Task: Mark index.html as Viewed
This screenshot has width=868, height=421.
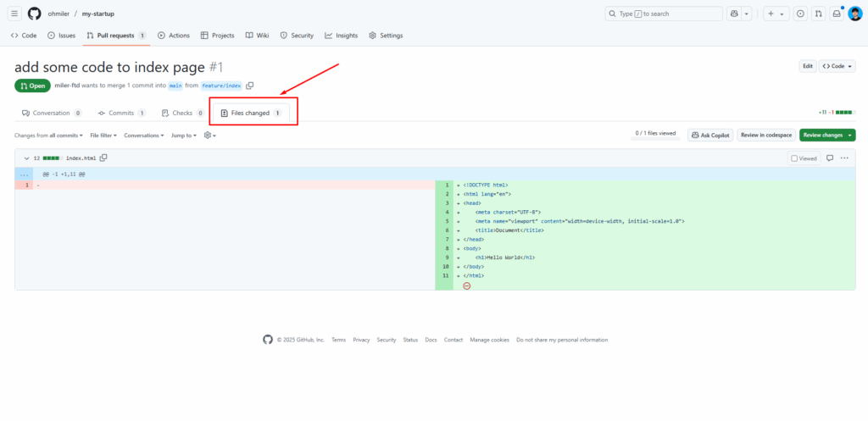Action: 804,158
